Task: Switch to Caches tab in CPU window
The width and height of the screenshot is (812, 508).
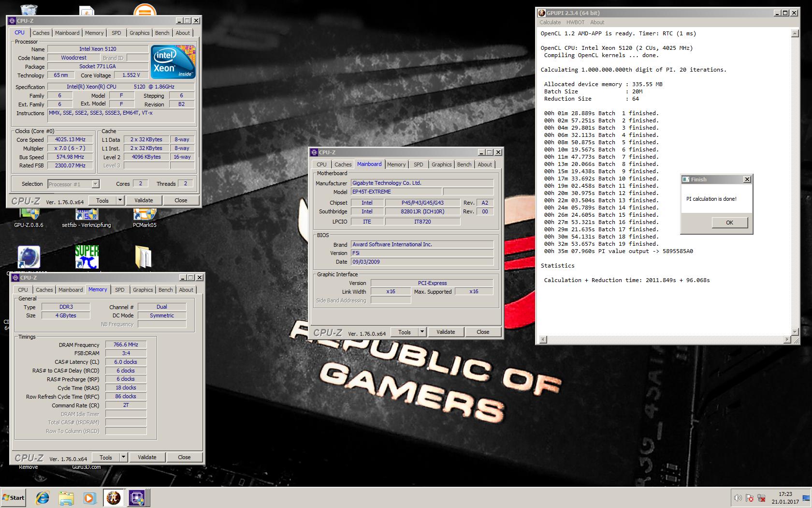Action: point(41,33)
